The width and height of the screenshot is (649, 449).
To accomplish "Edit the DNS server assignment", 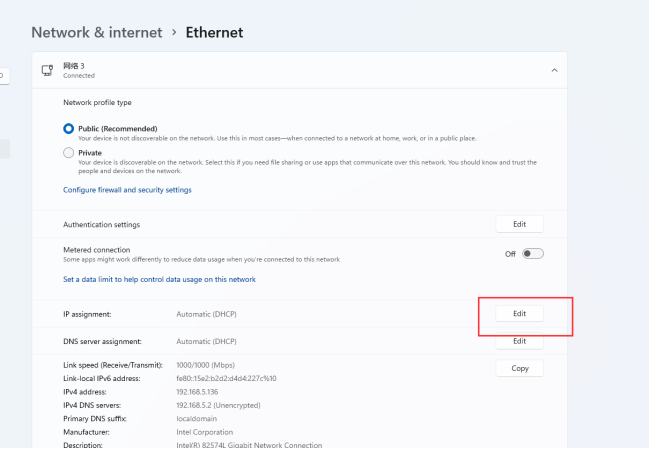I will point(519,341).
